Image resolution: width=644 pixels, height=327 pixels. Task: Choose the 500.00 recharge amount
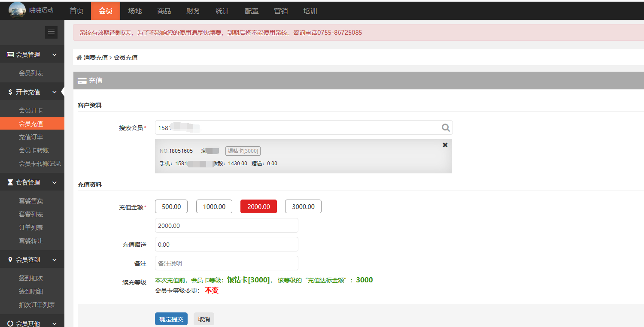[x=171, y=206]
